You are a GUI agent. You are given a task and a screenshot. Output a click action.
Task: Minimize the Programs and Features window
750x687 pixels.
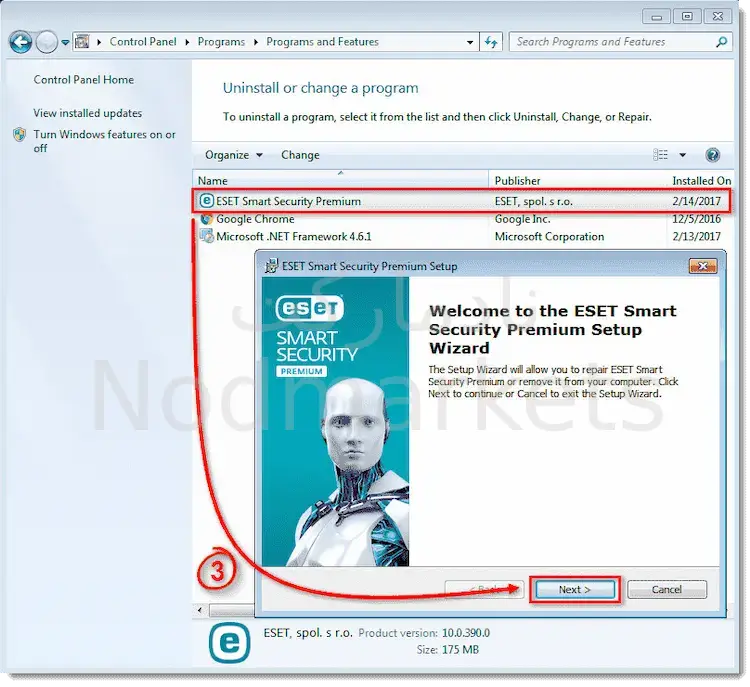(656, 17)
